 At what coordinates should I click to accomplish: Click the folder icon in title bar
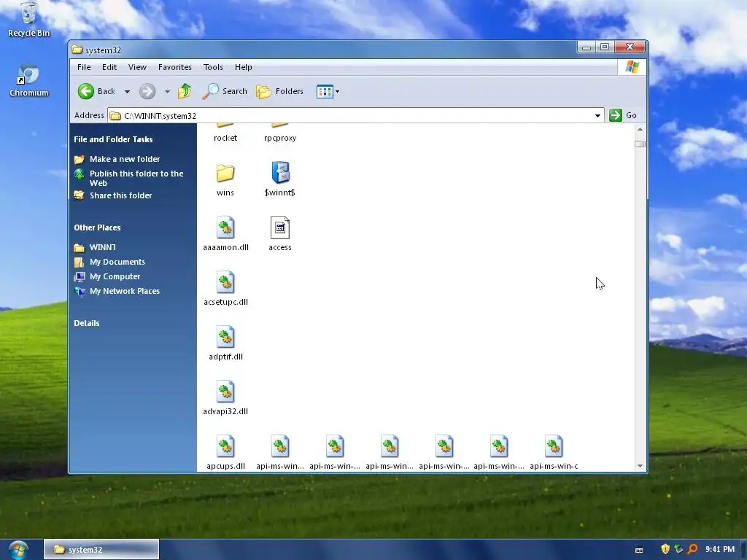[x=77, y=50]
